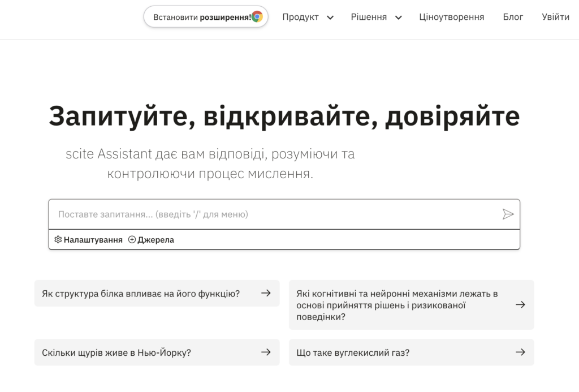Choose the Що таке вуглекислий газ suggestion
Image resolution: width=579 pixels, height=392 pixels.
(353, 352)
